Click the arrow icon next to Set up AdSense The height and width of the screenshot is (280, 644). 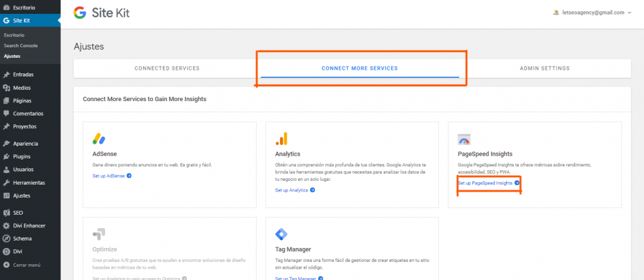(x=129, y=176)
